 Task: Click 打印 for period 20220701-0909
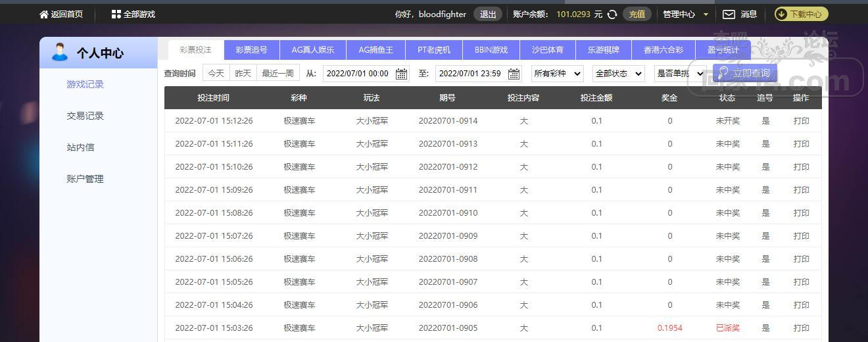(x=801, y=236)
